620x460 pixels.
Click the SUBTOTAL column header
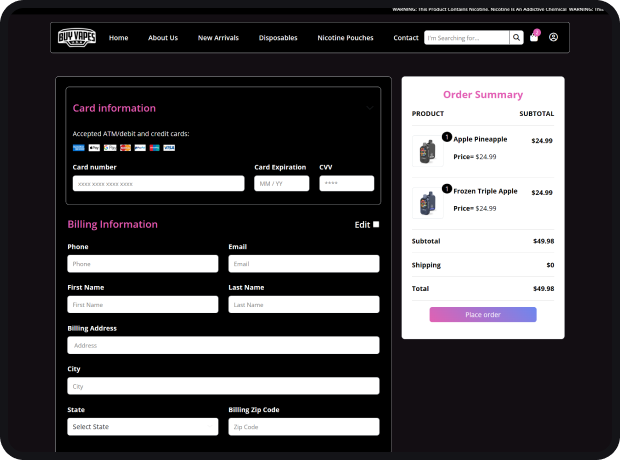[x=537, y=114]
